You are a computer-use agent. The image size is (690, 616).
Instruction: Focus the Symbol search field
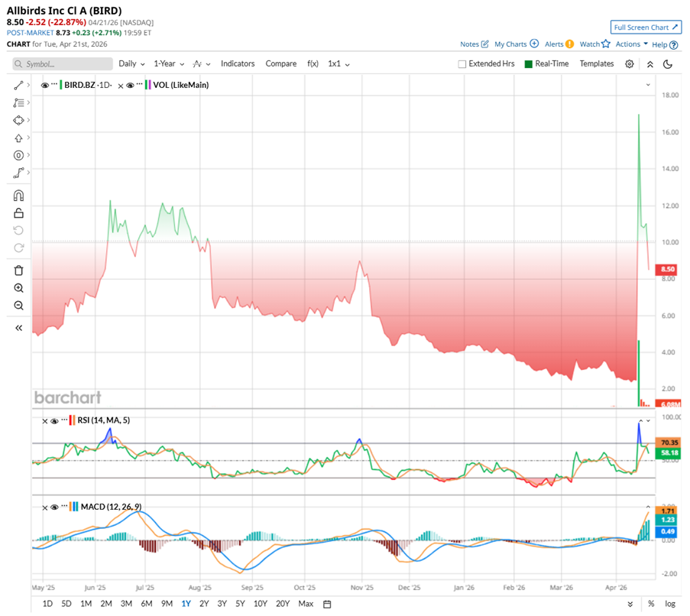63,64
